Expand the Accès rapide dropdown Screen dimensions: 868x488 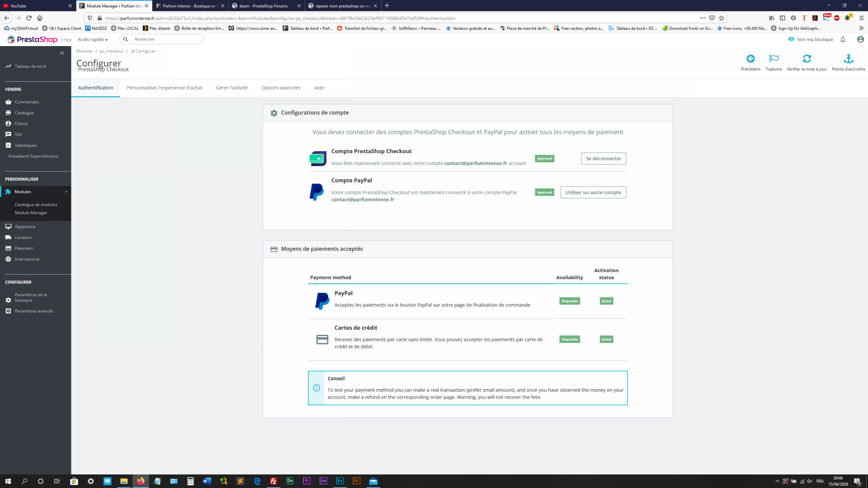(x=93, y=40)
